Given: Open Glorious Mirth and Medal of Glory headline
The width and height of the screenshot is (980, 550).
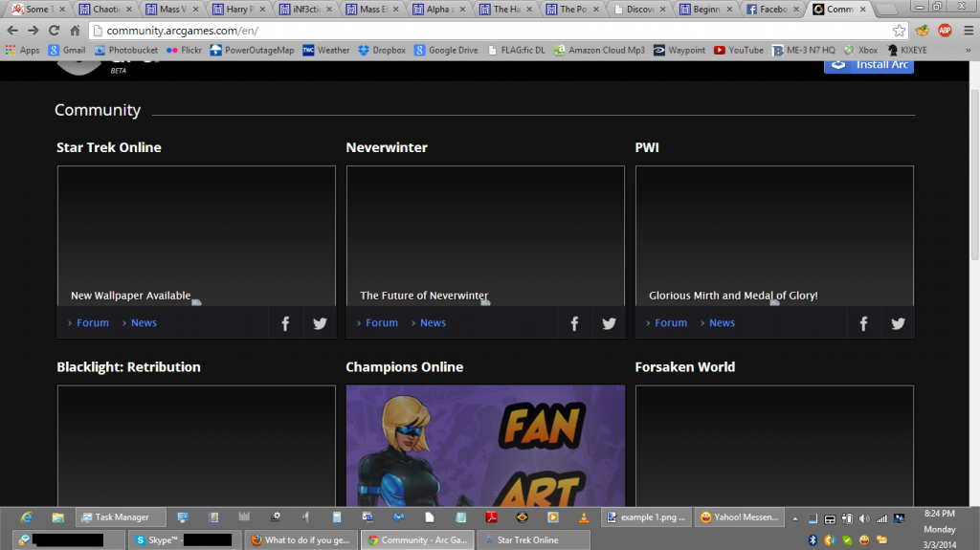Looking at the screenshot, I should point(733,296).
